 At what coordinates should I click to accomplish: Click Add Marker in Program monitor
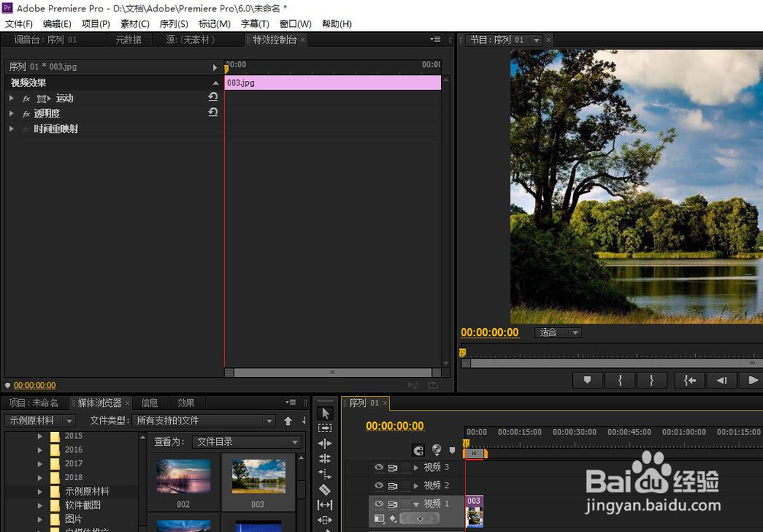tap(588, 380)
